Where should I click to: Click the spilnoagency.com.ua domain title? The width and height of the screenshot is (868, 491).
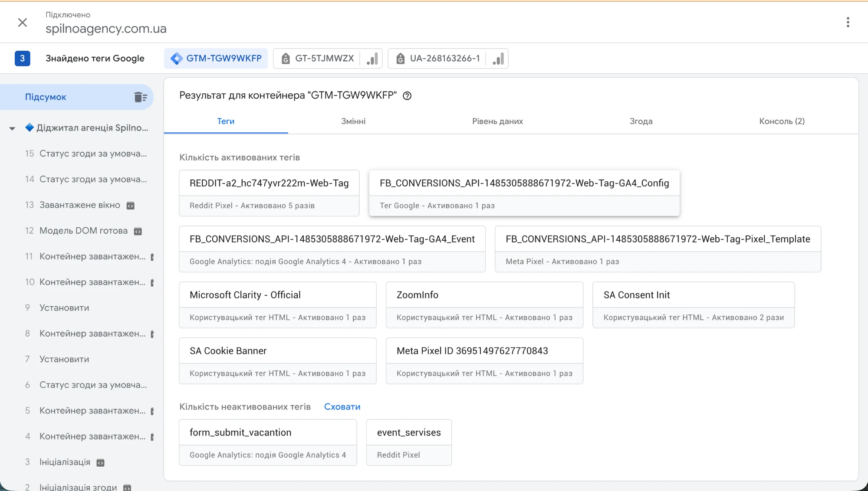coord(106,29)
